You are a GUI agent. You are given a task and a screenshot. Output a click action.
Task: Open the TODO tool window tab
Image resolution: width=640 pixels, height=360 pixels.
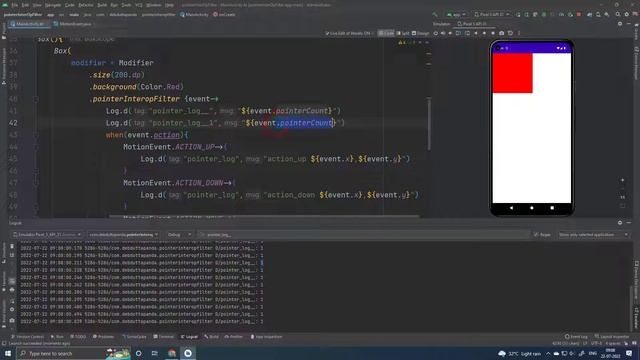point(78,337)
